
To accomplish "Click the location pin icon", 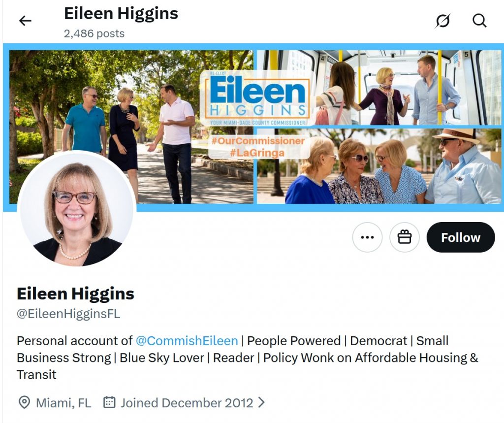I will tap(25, 402).
